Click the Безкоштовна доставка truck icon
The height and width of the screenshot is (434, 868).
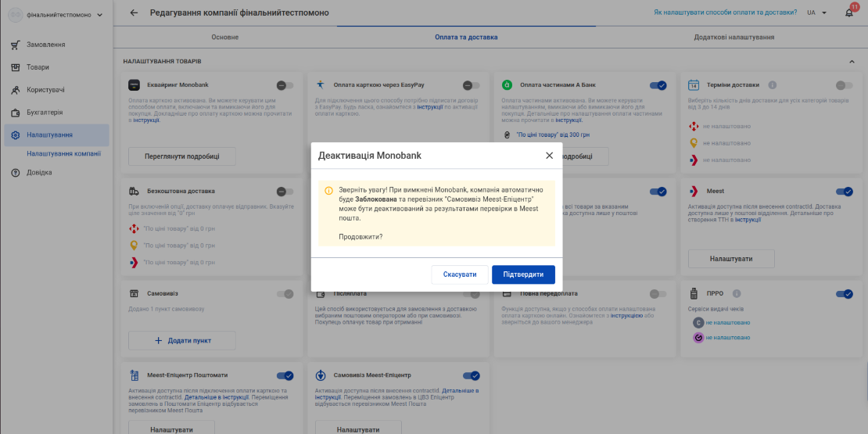tap(134, 192)
